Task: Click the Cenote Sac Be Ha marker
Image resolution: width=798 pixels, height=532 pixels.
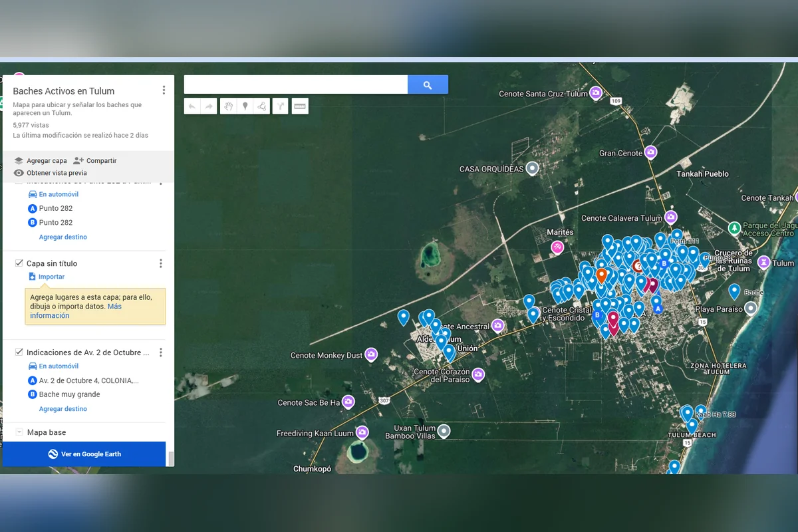Action: point(348,402)
